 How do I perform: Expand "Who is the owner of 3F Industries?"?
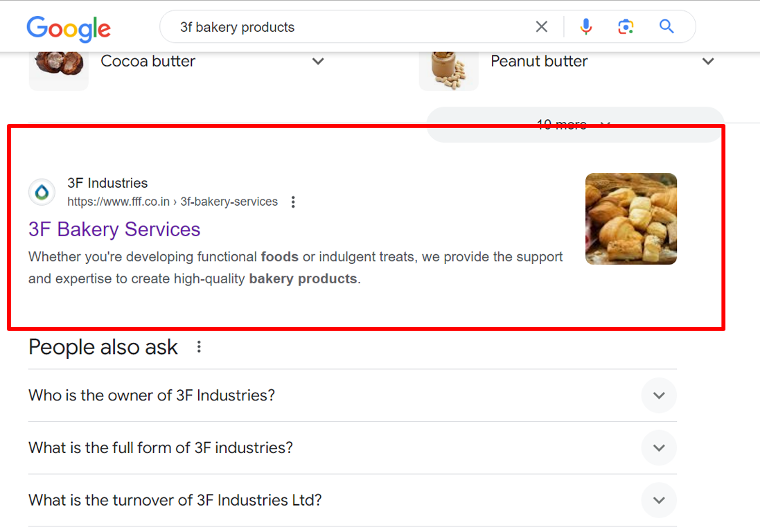coord(353,396)
